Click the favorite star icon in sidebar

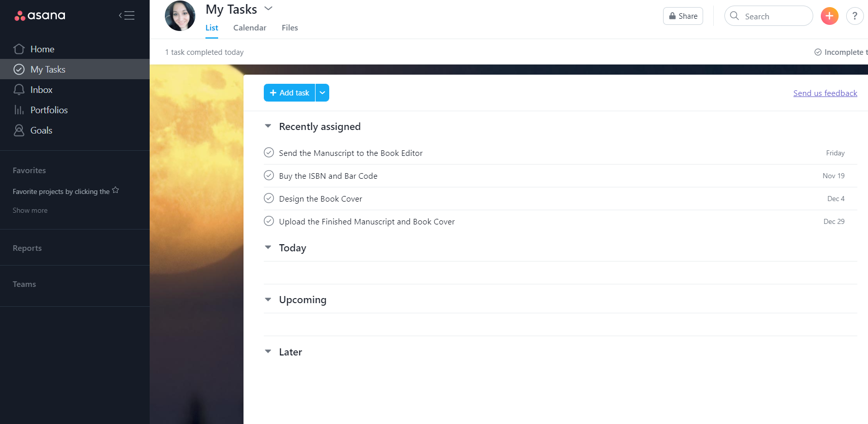pos(116,190)
